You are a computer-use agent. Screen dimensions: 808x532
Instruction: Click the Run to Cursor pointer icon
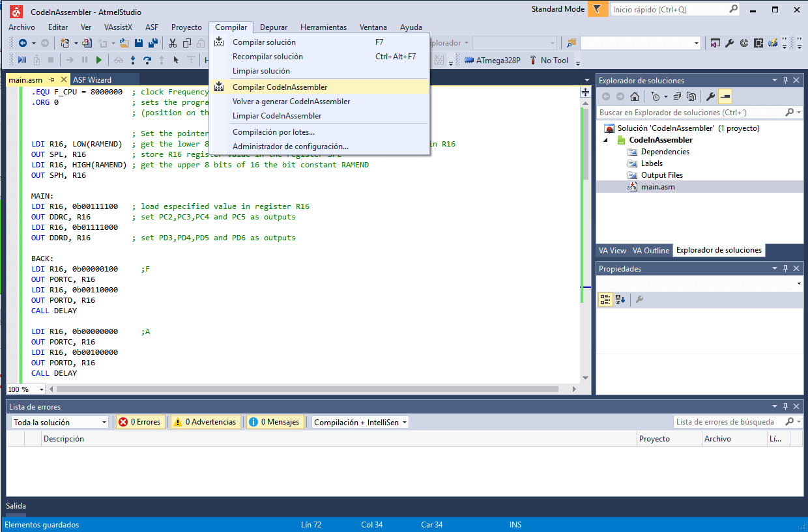coord(176,60)
